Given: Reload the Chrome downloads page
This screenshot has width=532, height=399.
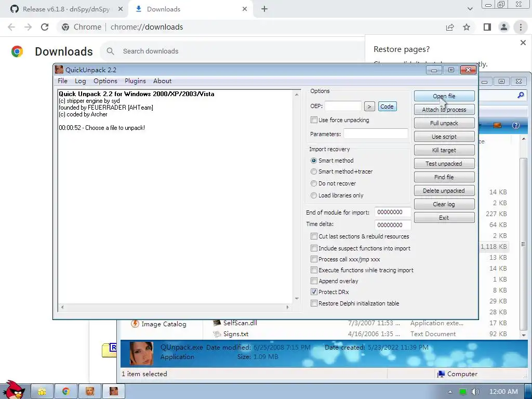Looking at the screenshot, I should 45,27.
